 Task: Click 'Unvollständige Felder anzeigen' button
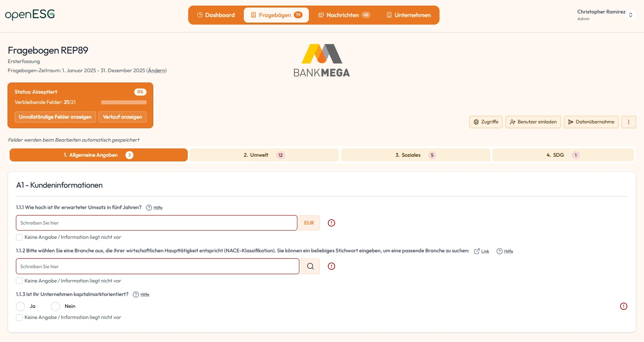click(x=55, y=117)
